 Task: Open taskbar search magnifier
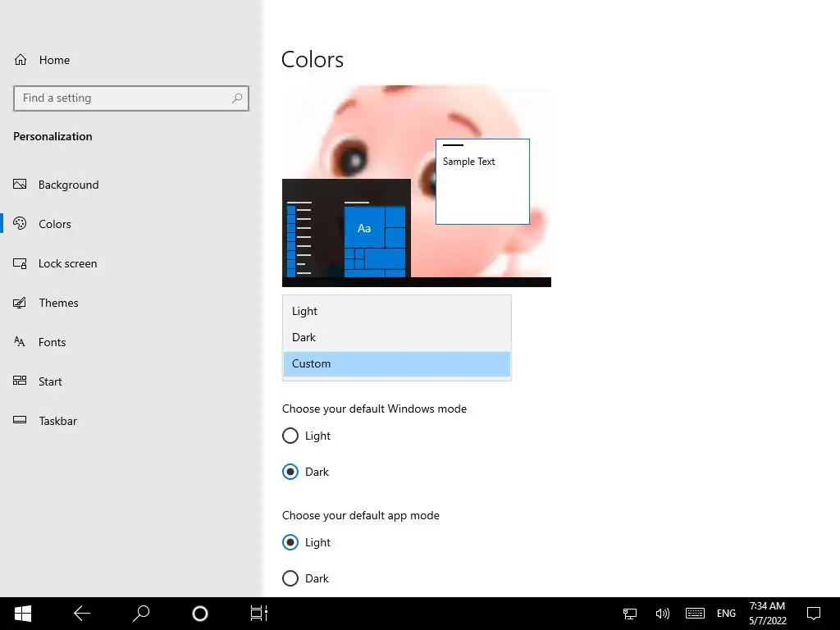coord(141,614)
